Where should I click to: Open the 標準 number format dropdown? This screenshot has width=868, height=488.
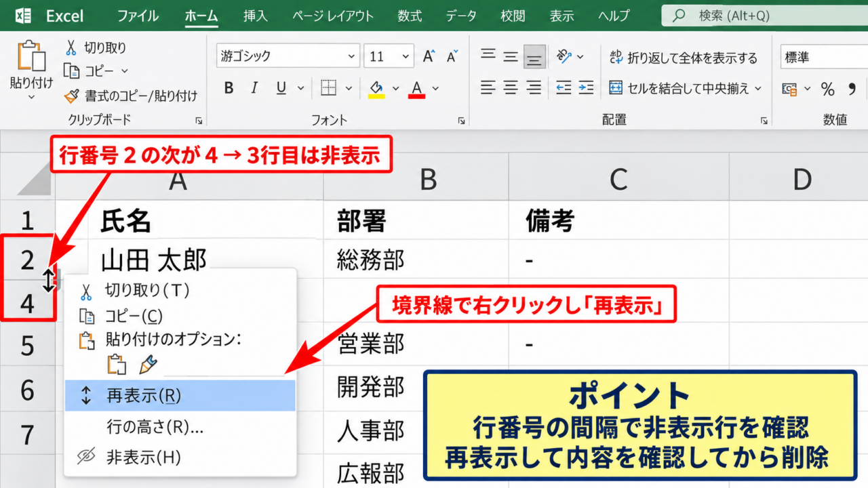[824, 58]
